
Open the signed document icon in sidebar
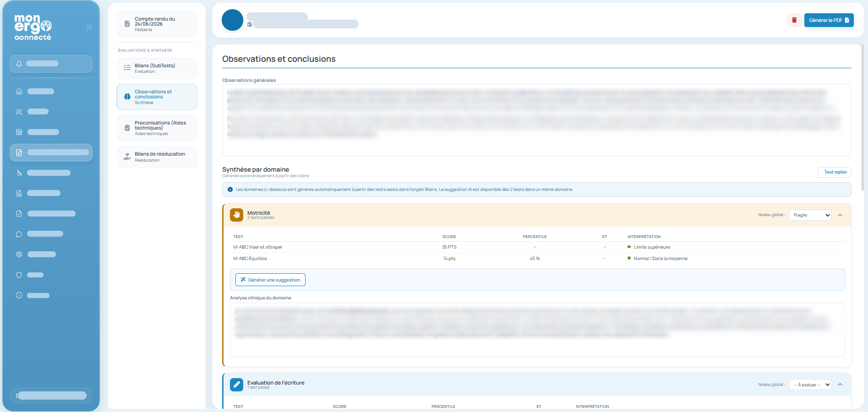click(19, 193)
